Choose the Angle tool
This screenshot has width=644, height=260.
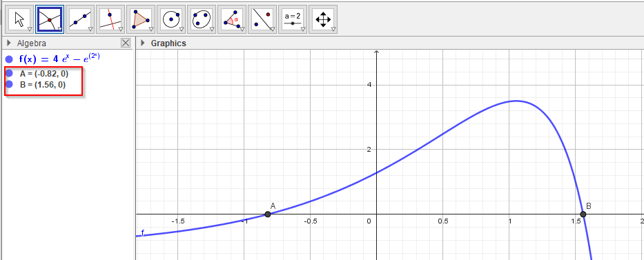pyautogui.click(x=232, y=19)
